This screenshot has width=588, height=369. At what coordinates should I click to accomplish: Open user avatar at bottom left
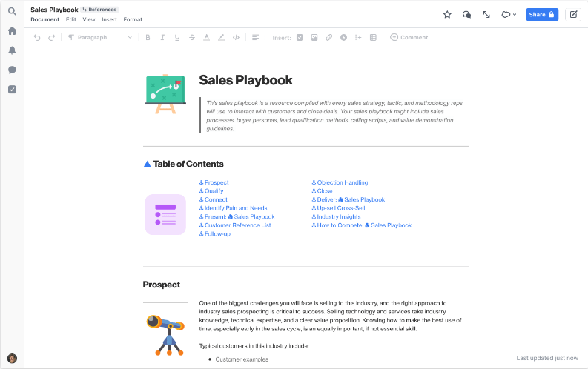point(12,358)
